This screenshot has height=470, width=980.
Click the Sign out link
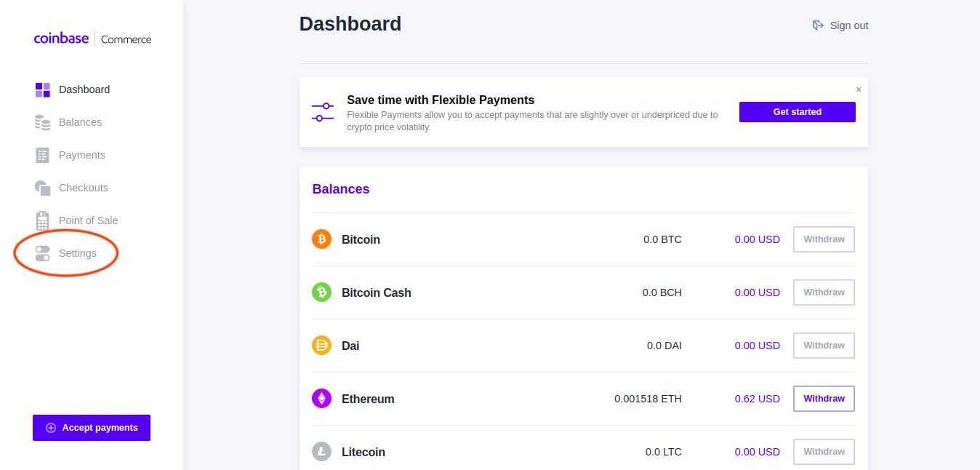pos(840,25)
